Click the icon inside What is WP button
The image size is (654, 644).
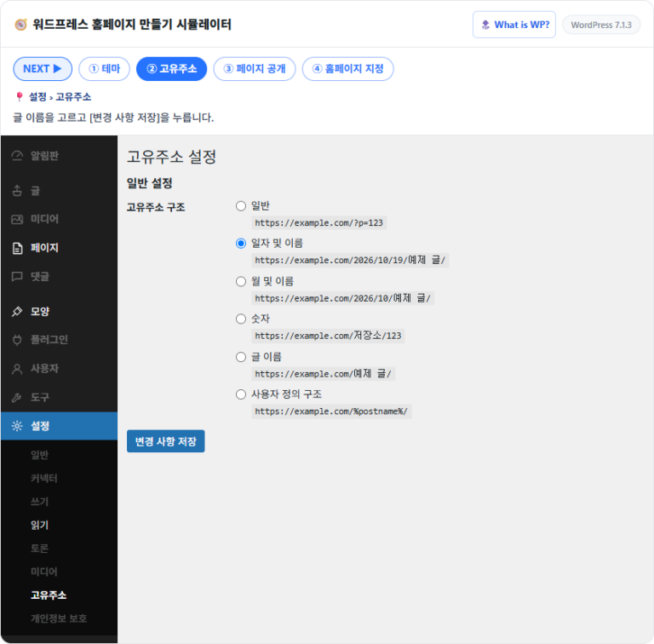tap(485, 25)
